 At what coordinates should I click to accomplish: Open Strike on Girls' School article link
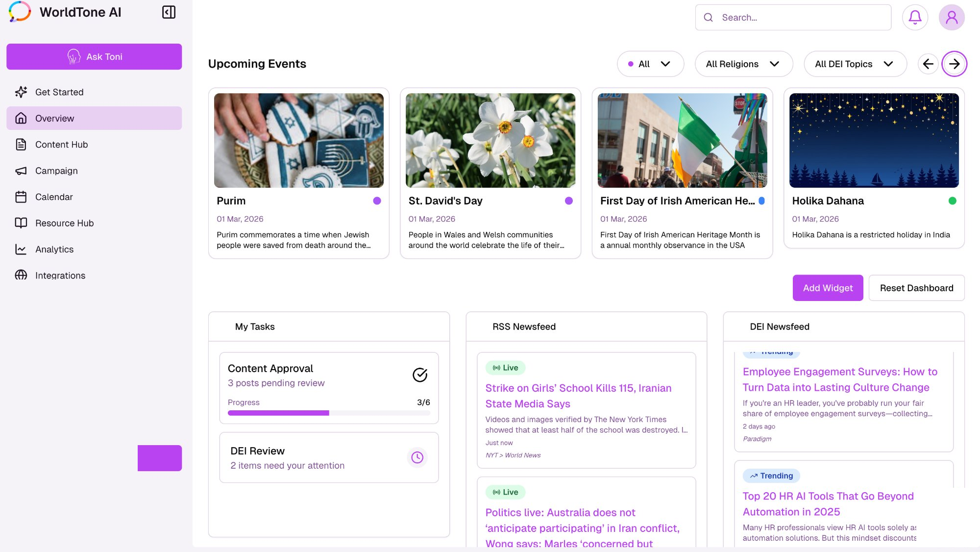[578, 396]
